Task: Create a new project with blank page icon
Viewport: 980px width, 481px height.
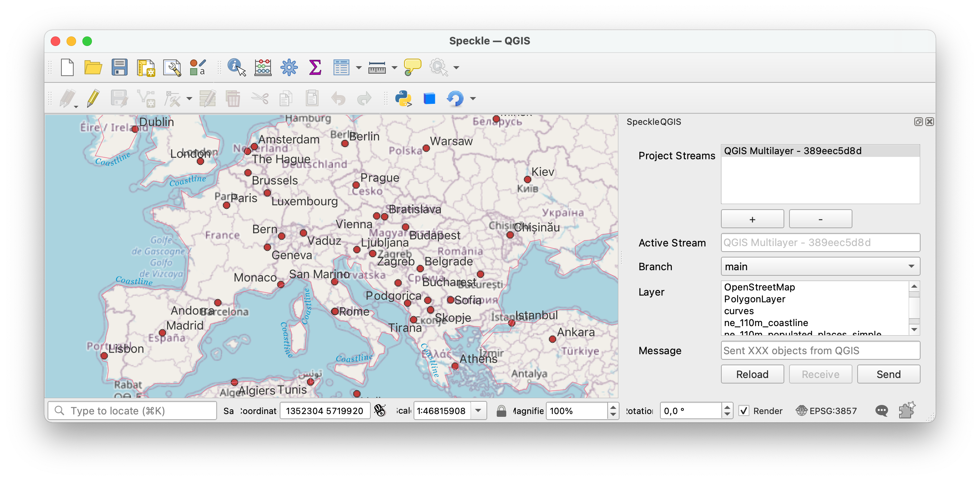Action: pos(67,67)
